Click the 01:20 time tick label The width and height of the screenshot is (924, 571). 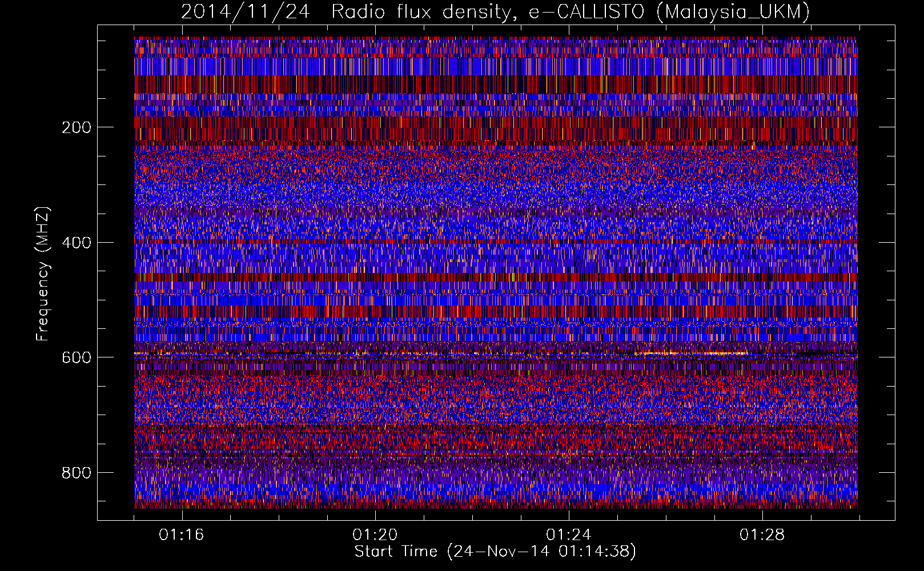click(375, 535)
